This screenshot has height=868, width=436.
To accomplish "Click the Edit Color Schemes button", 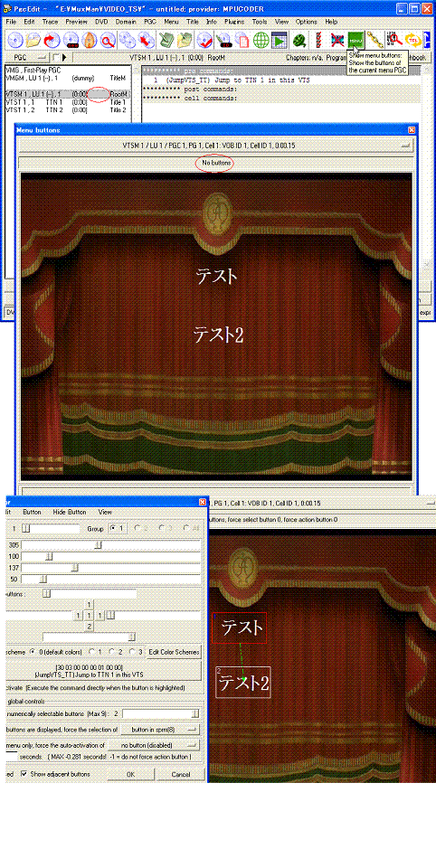I will click(x=174, y=652).
